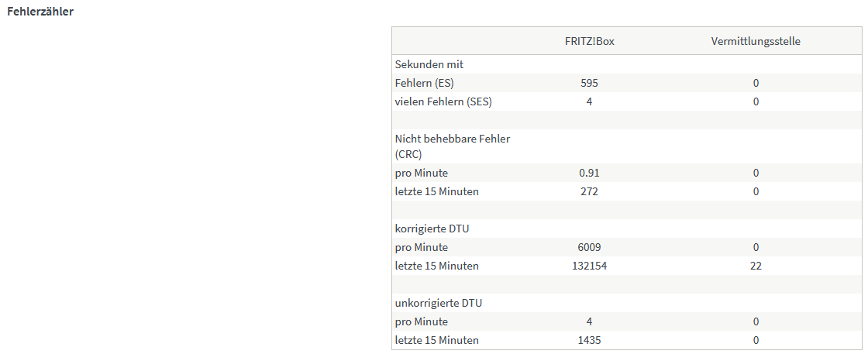Screen dimensions: 868x354
Task: Select the CRC value 272
Action: [589, 192]
